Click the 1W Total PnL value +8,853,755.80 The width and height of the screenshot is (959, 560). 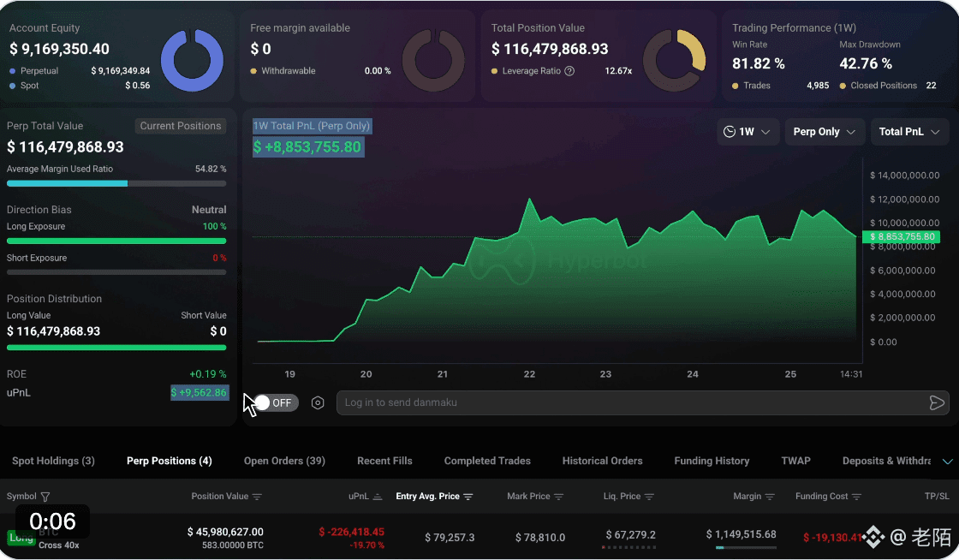pyautogui.click(x=307, y=146)
